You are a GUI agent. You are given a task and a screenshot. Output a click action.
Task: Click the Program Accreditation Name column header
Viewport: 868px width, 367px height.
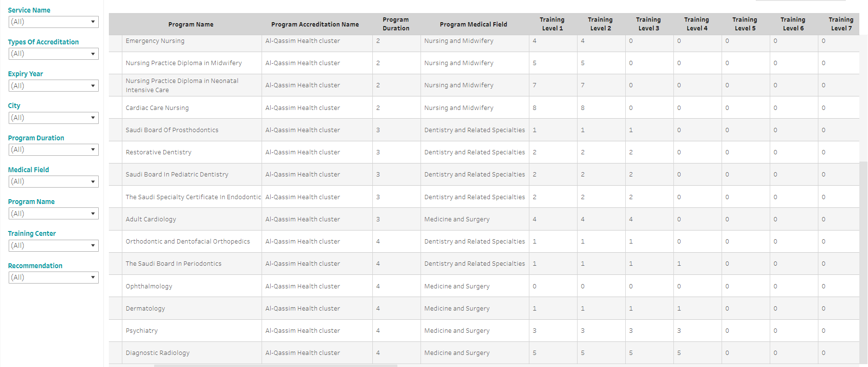tap(315, 24)
